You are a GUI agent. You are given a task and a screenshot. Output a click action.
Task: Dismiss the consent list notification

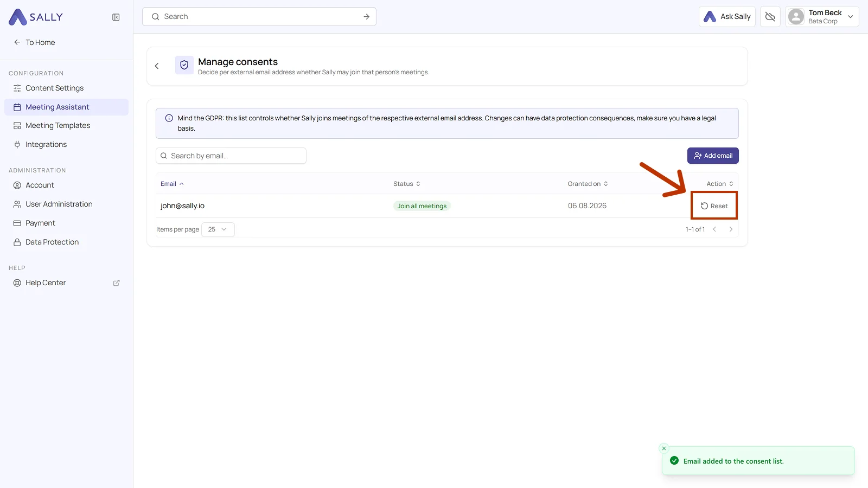point(664,448)
